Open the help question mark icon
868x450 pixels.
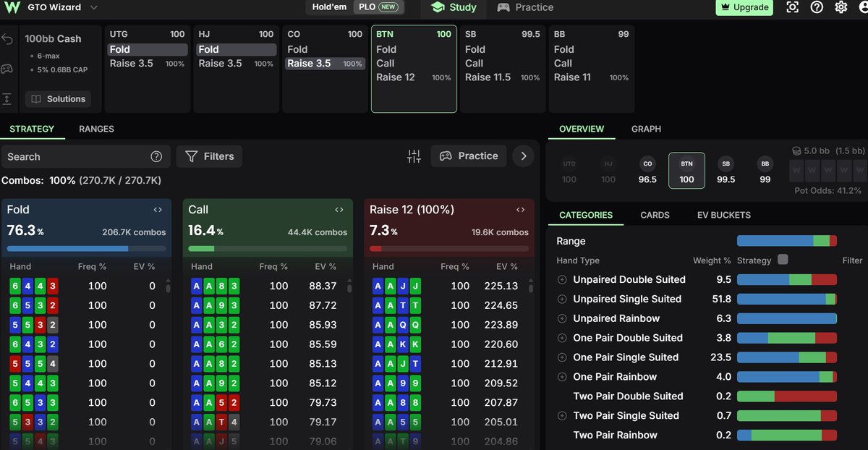pyautogui.click(x=817, y=7)
